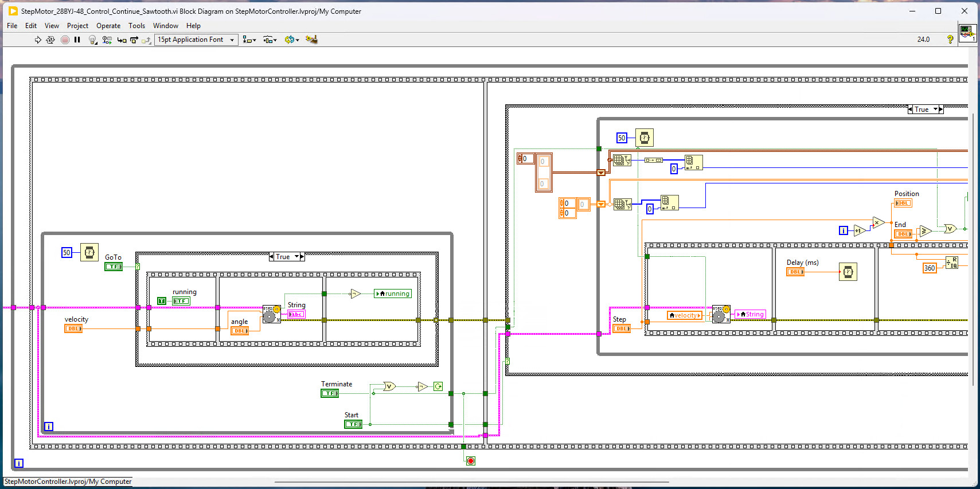Click the 360 numeric constant

tap(930, 268)
